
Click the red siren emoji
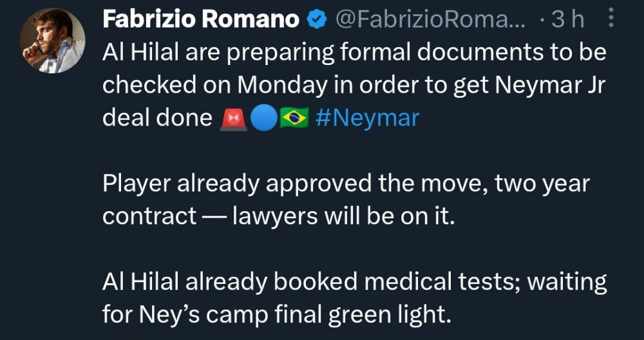point(233,119)
